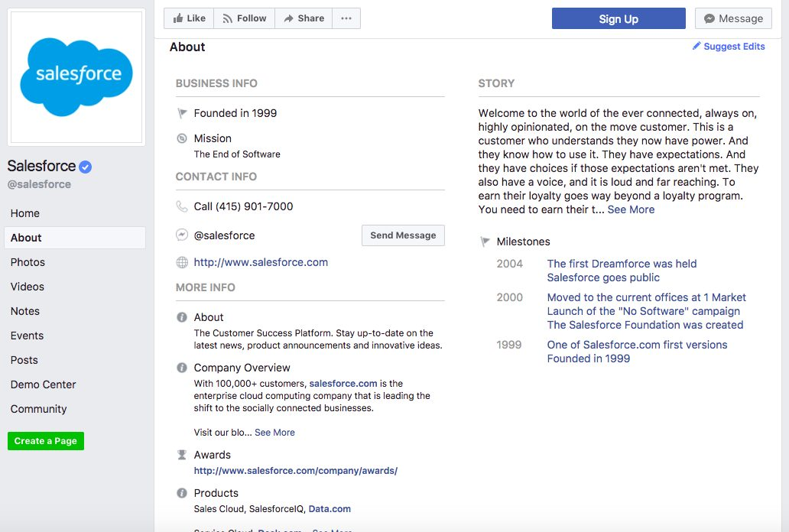Click the Like button
The image size is (789, 532).
click(x=189, y=18)
